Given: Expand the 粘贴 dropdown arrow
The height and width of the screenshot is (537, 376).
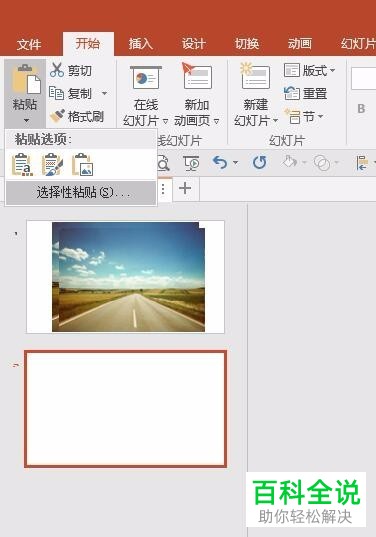Looking at the screenshot, I should pos(26,120).
